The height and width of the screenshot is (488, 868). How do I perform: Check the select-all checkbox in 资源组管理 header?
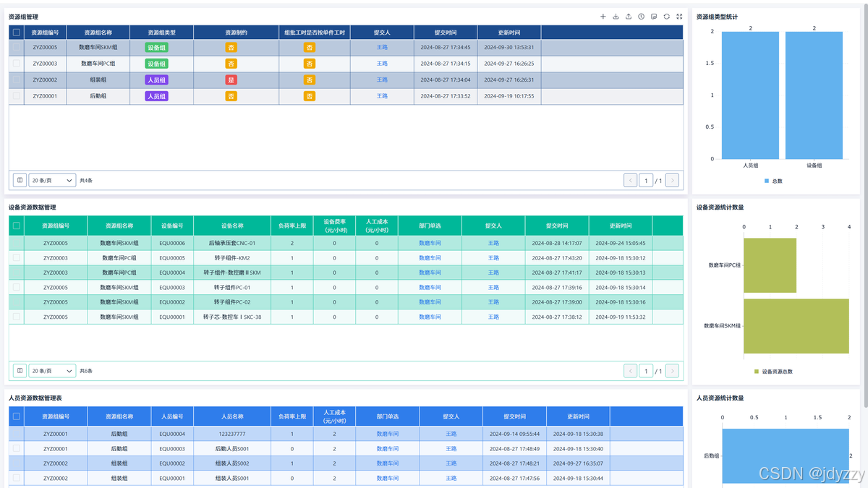point(17,33)
